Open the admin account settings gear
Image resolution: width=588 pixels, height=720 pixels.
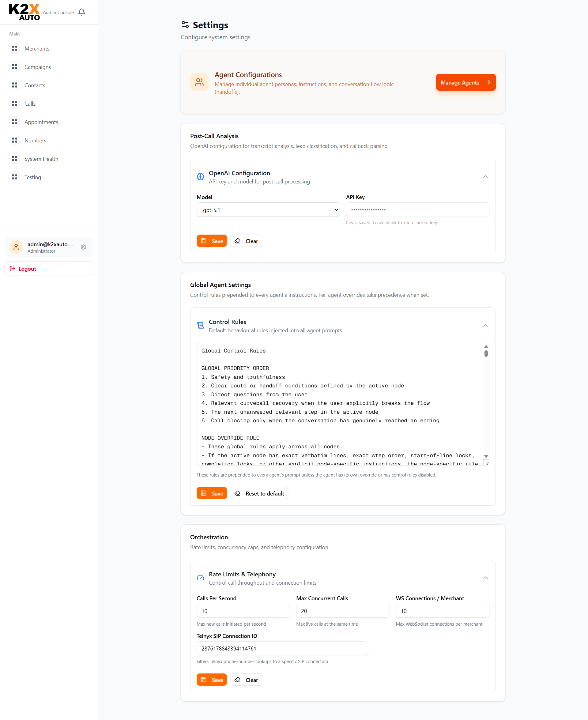tap(83, 247)
